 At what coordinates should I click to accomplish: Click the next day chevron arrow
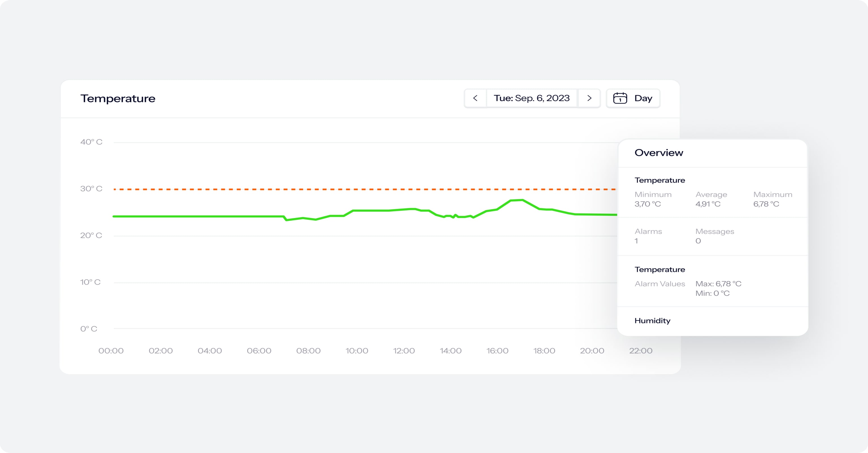589,98
